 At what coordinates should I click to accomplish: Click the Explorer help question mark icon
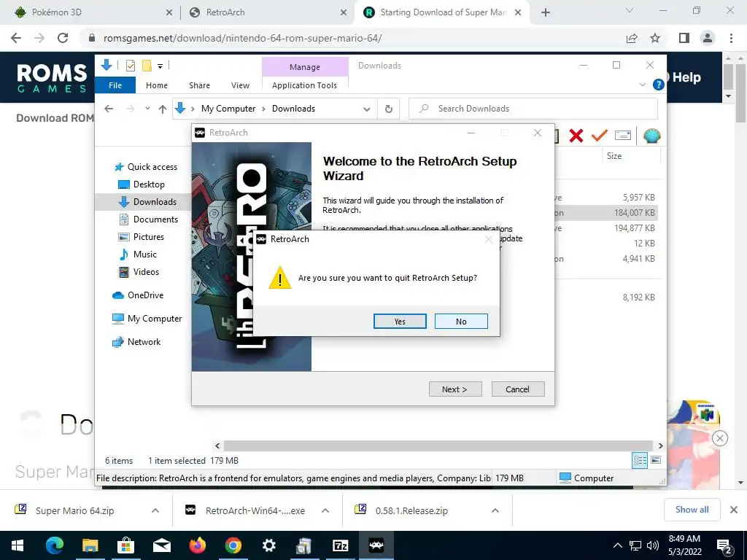(x=659, y=85)
